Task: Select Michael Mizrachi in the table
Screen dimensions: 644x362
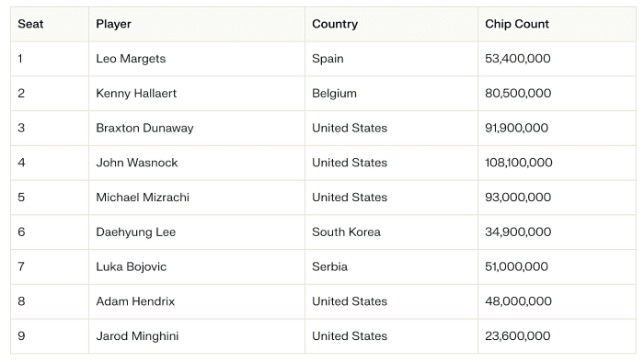Action: (143, 198)
